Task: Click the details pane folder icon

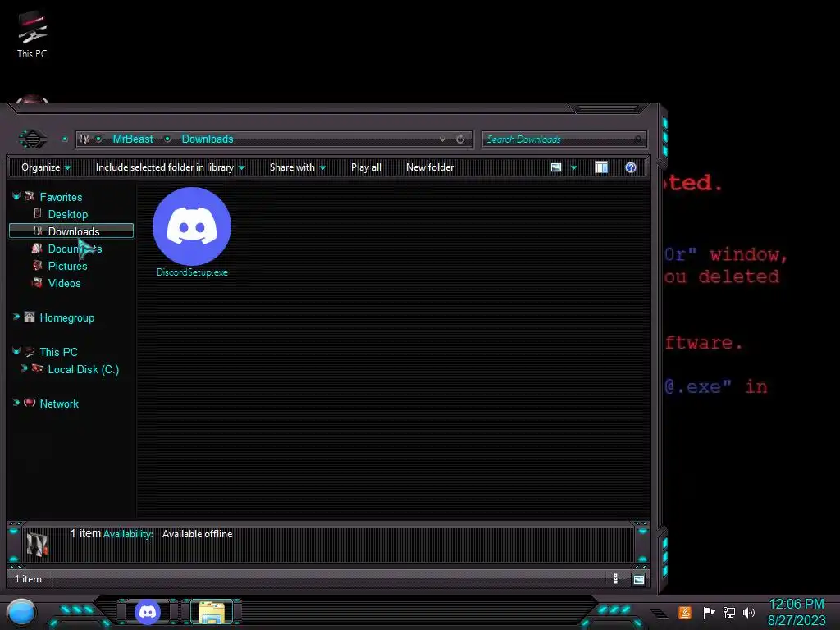Action: tap(37, 543)
